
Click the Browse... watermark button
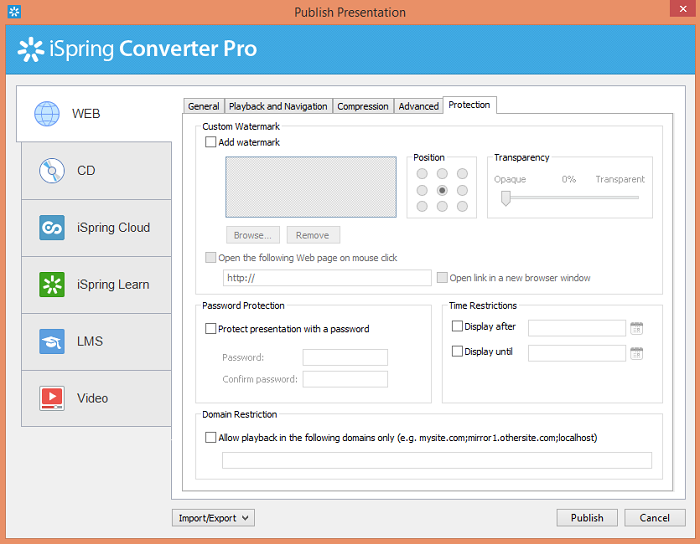click(253, 235)
